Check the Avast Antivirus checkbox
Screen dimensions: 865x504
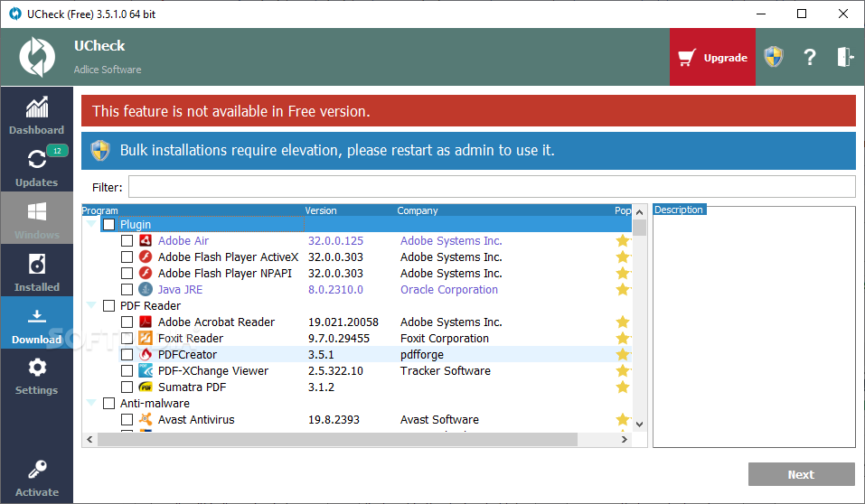click(x=127, y=420)
